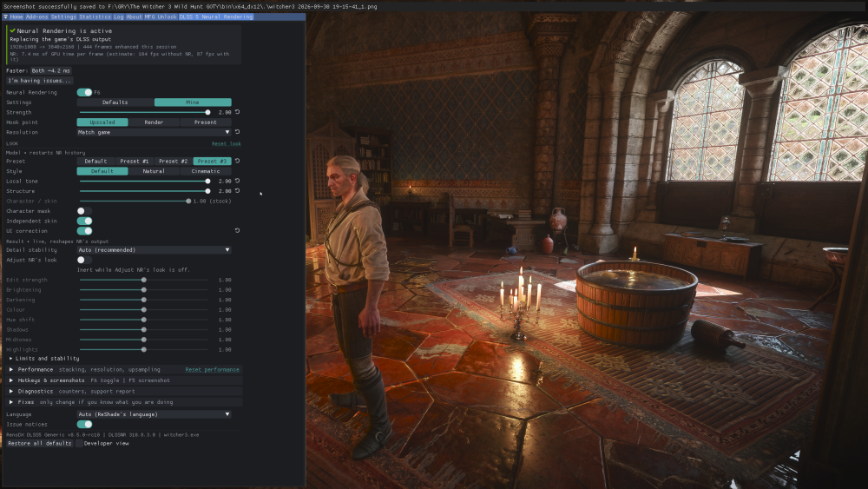This screenshot has width=868, height=489.
Task: Click the Highlights slider
Action: tap(144, 349)
